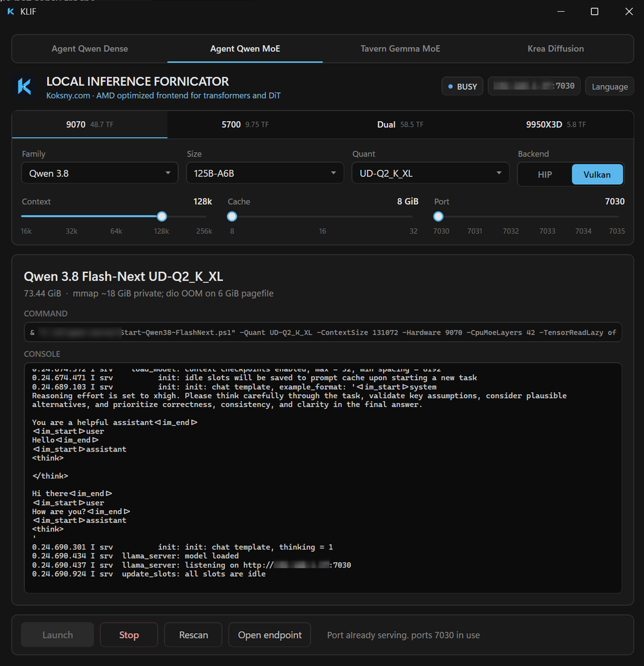Screen dimensions: 644x666
Task: Click the 73.44 GiB mmap info line
Action: [x=149, y=294]
